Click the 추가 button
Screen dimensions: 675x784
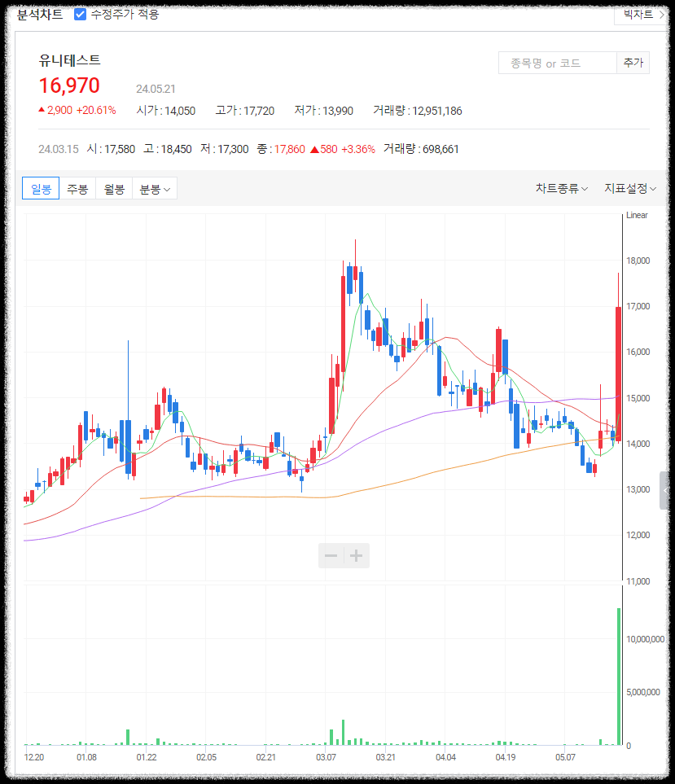[x=633, y=63]
